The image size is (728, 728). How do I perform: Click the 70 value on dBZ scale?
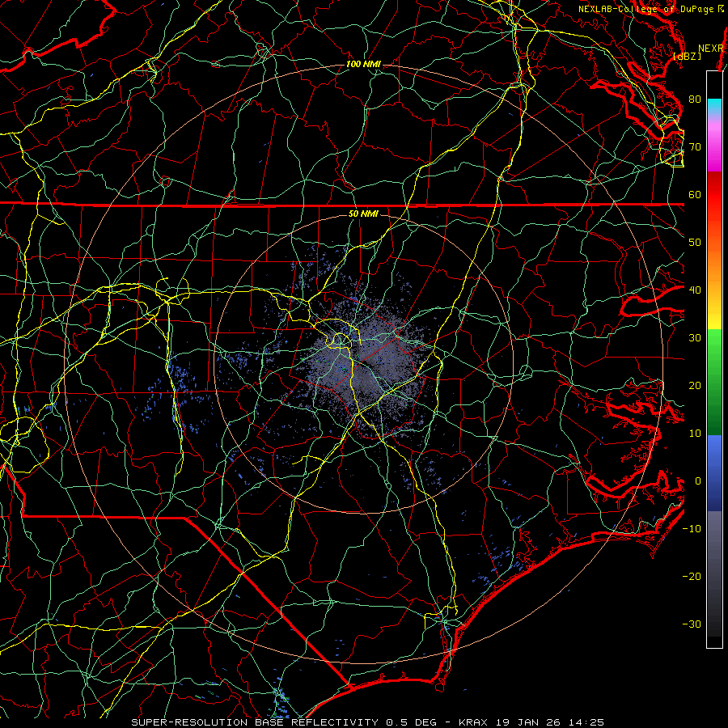tap(695, 147)
